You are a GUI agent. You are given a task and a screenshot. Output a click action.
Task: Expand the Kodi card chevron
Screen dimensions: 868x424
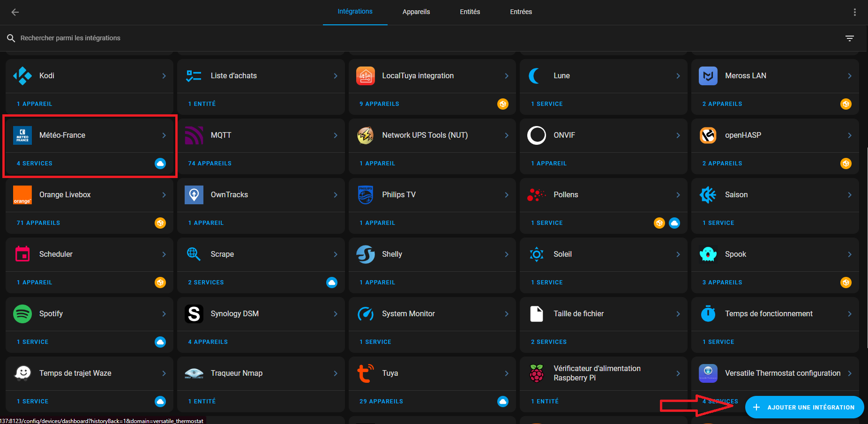coord(164,76)
